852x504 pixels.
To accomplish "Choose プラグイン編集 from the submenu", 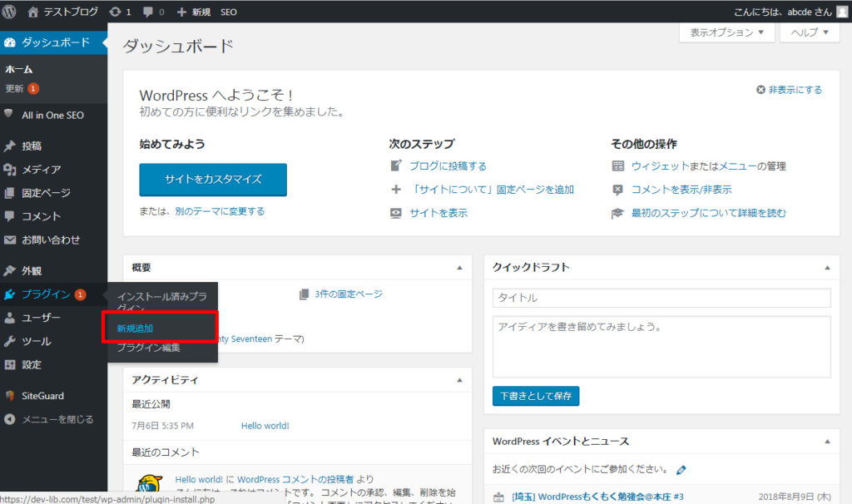I will pyautogui.click(x=148, y=348).
